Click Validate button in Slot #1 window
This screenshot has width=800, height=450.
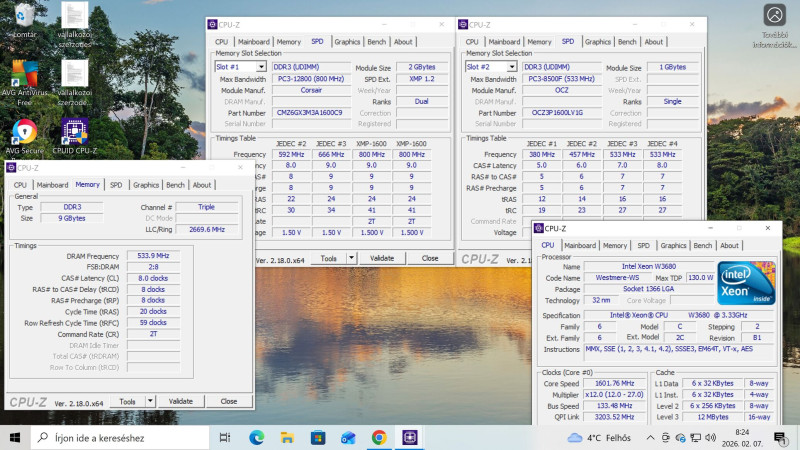[x=382, y=258]
